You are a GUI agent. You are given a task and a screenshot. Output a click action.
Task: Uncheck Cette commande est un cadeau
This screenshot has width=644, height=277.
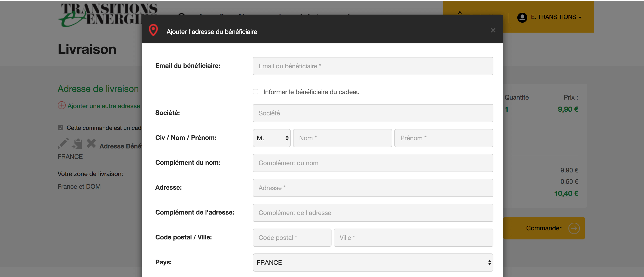61,128
